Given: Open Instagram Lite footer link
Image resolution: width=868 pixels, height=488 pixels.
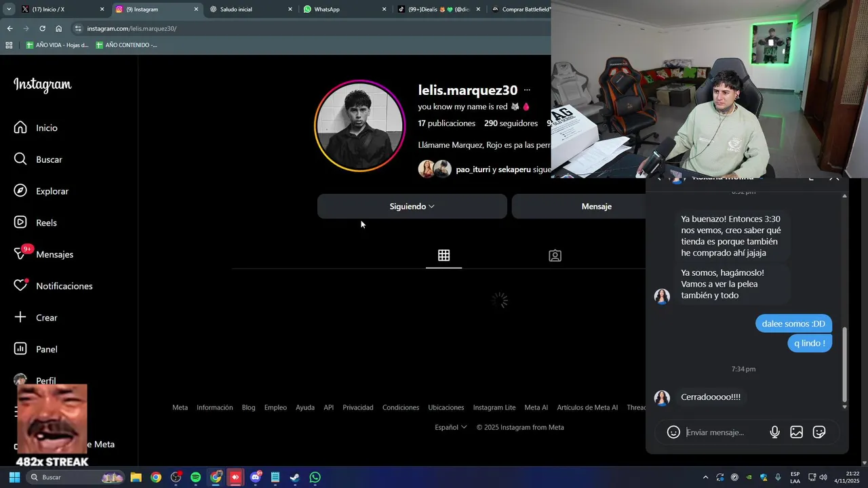Looking at the screenshot, I should pos(494,407).
